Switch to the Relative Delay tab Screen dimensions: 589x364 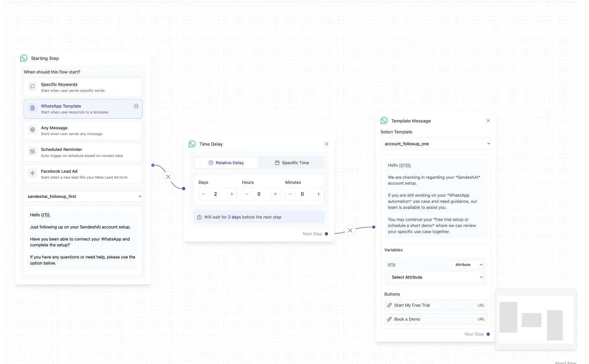coord(226,163)
